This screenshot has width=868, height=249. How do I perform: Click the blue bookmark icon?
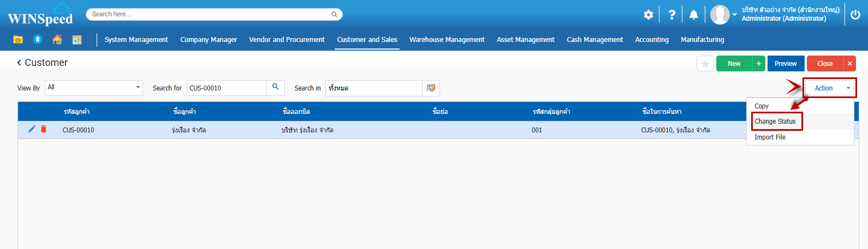pos(38,39)
